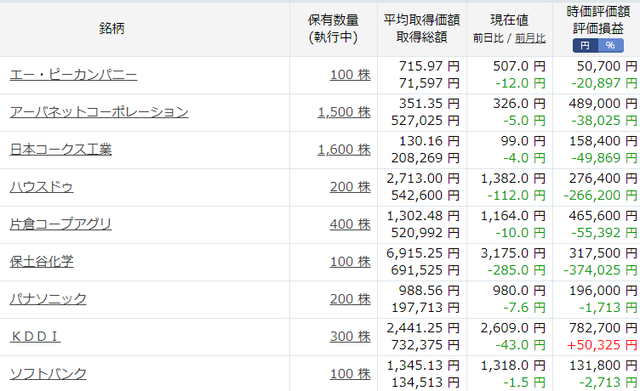640x391 pixels.
Task: Click 200 株 quantity for パナソニック
Action: coord(350,299)
